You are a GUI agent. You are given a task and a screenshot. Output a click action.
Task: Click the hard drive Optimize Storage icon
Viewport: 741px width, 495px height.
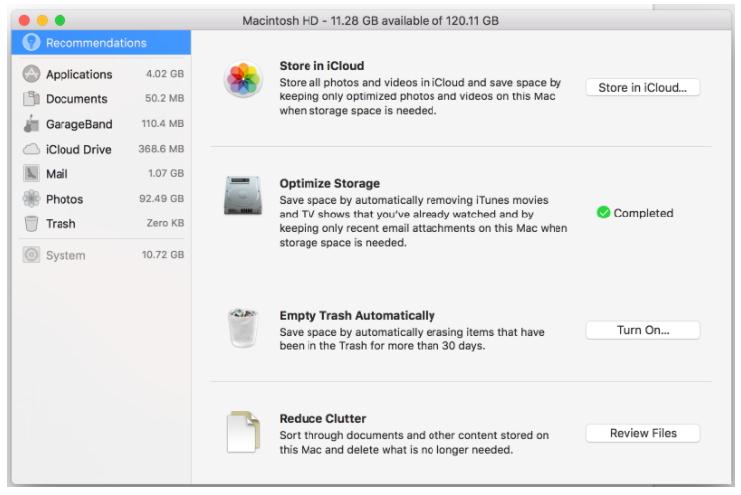click(x=243, y=195)
